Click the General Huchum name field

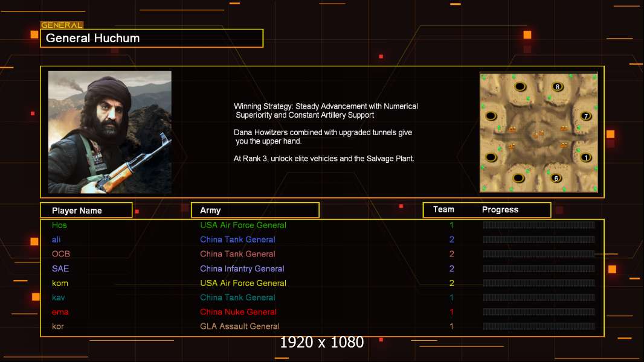pyautogui.click(x=152, y=38)
